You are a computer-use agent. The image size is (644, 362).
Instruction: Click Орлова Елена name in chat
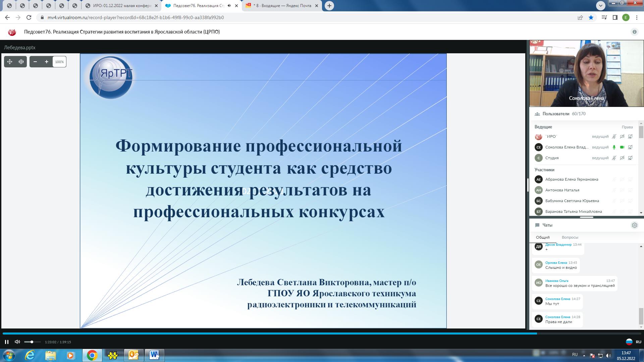[556, 263]
